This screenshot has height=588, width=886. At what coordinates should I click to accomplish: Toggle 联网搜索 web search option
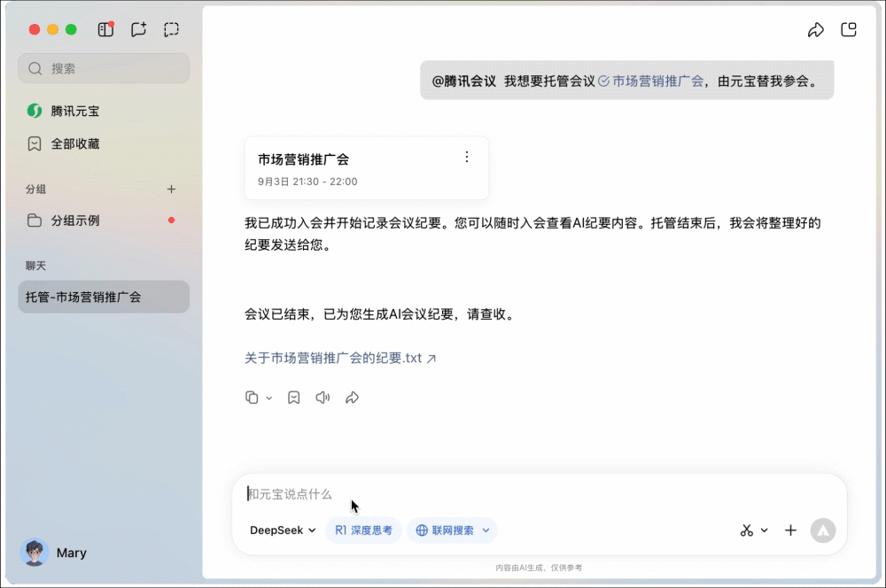tap(452, 530)
